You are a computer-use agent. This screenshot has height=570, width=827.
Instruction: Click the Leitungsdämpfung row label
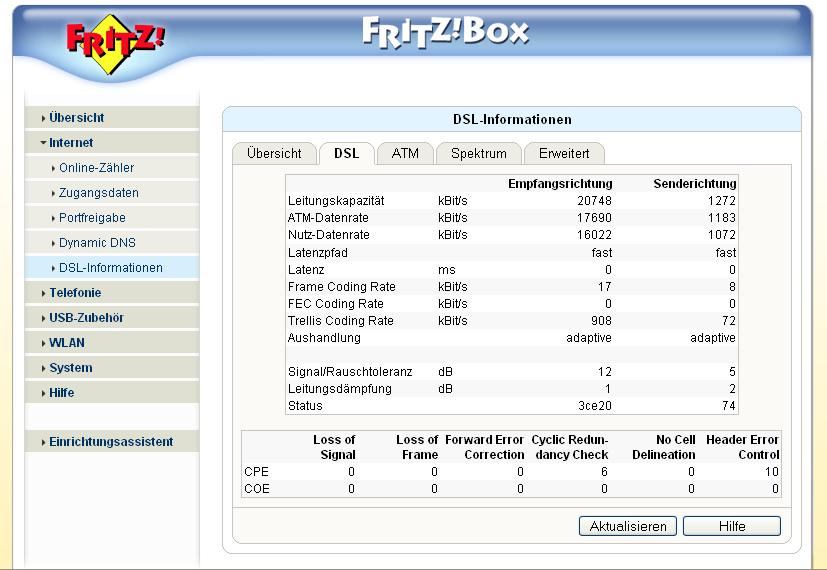[x=340, y=389]
